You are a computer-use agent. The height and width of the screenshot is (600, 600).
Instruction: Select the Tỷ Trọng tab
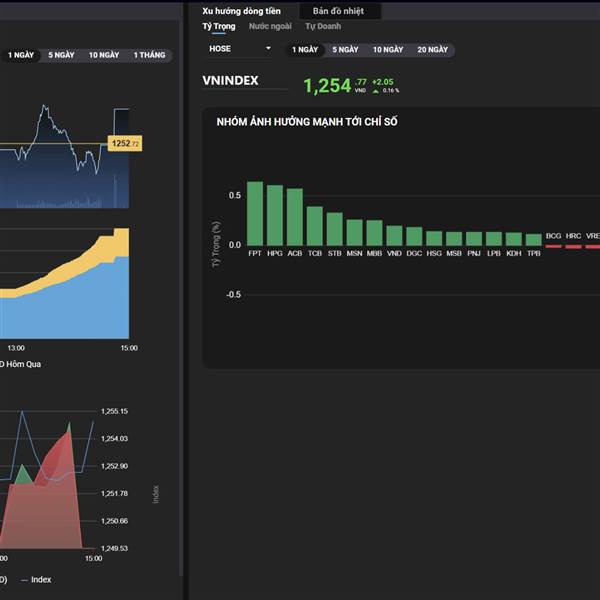[x=218, y=26]
